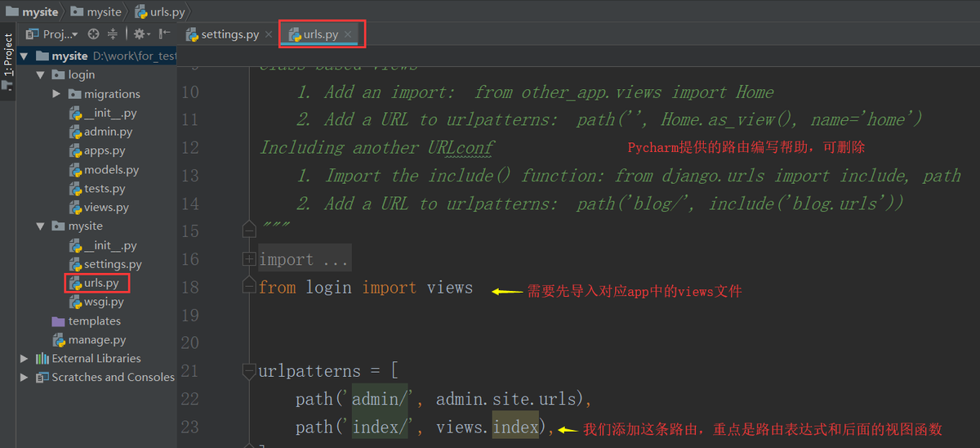This screenshot has width=980, height=448.
Task: Click the mysite root folder label
Action: click(x=69, y=56)
